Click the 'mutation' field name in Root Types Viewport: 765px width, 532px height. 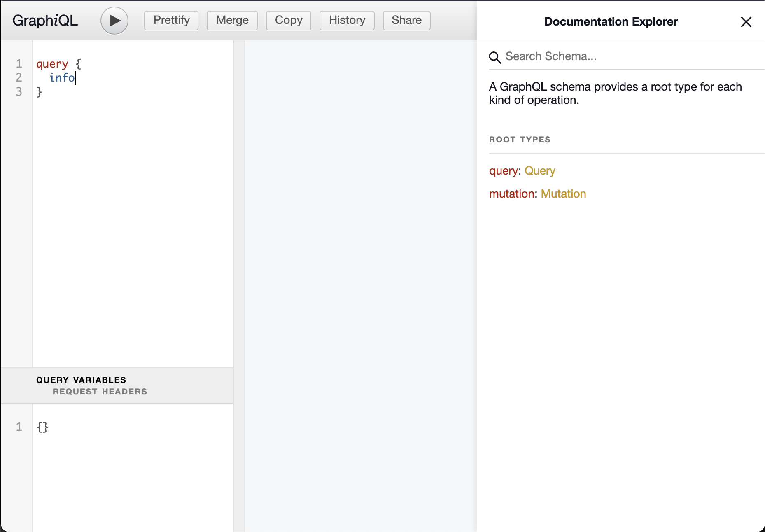[x=512, y=194]
